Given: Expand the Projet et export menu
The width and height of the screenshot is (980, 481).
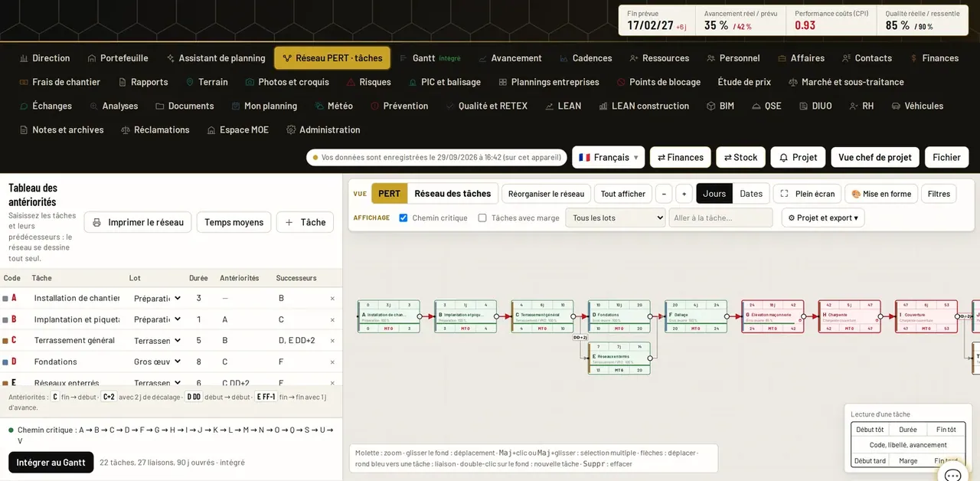Looking at the screenshot, I should click(x=823, y=218).
